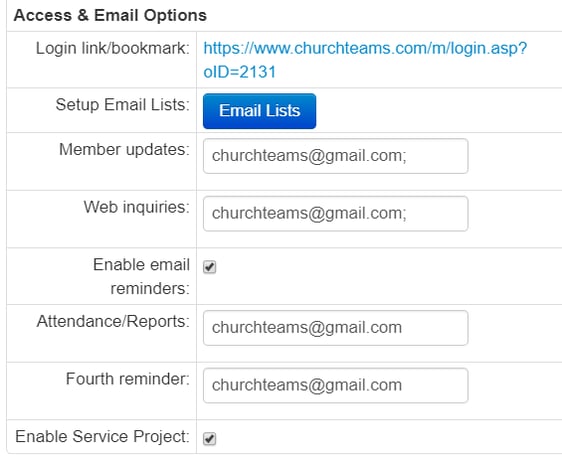Image resolution: width=562 pixels, height=459 pixels.
Task: Click the Email Lists button
Action: [x=259, y=111]
